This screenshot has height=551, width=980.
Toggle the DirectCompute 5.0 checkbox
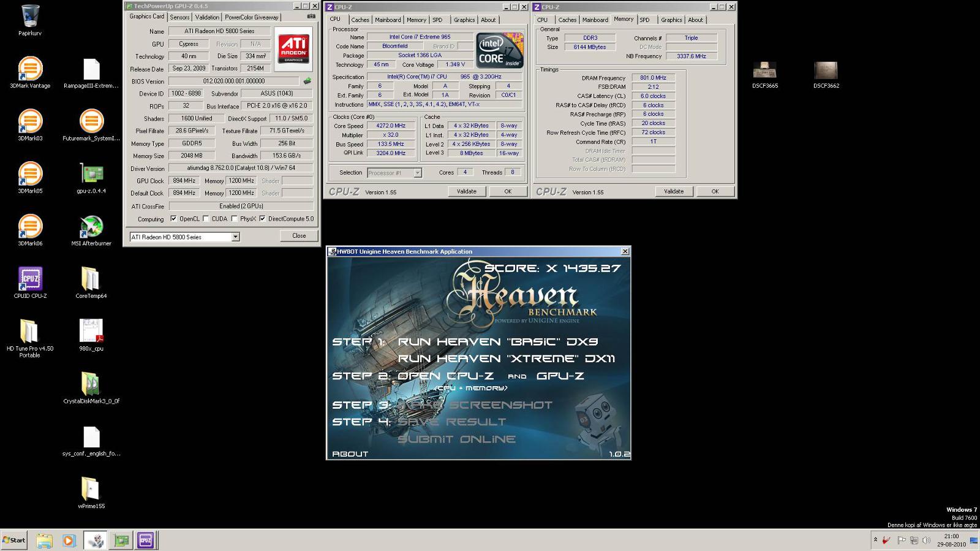click(x=262, y=219)
